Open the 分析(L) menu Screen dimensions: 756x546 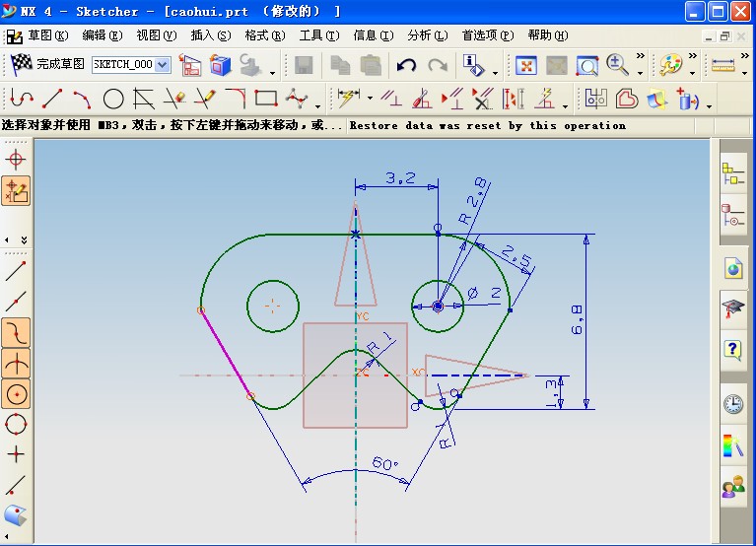pos(427,35)
